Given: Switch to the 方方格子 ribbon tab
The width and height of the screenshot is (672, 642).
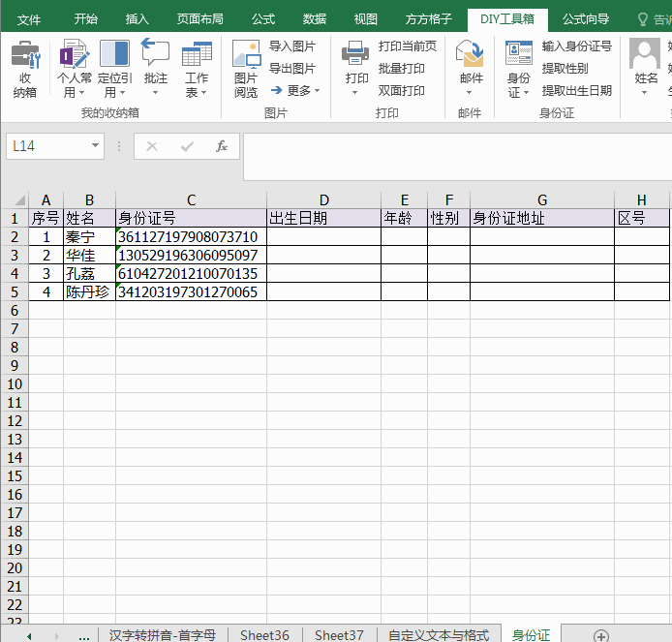Looking at the screenshot, I should (x=428, y=19).
